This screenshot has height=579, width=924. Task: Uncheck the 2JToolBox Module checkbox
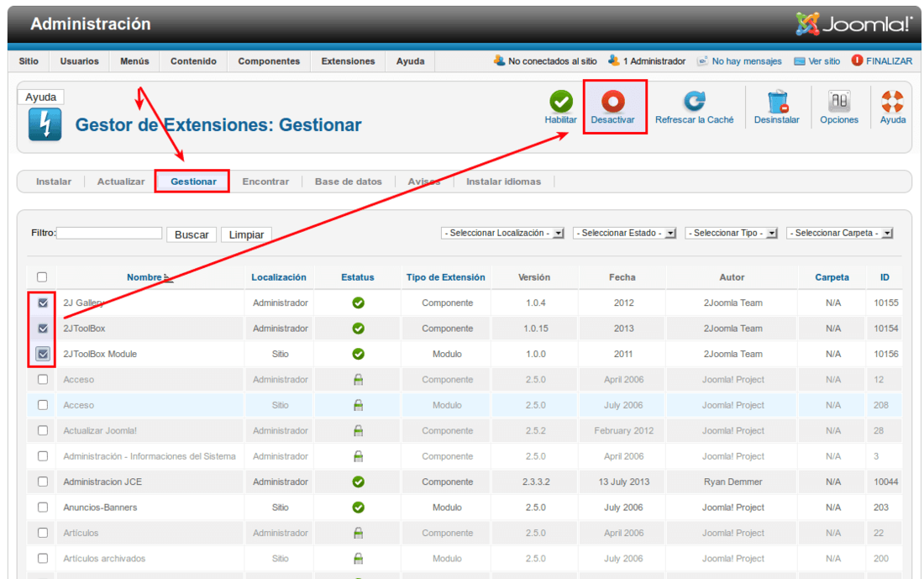click(x=43, y=354)
